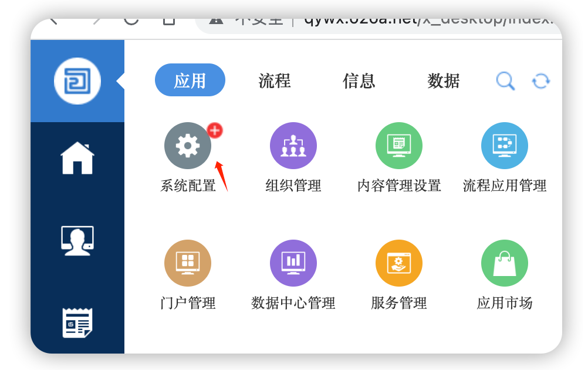Open the 应用市场 shopping bag app
The image size is (588, 370).
505,263
